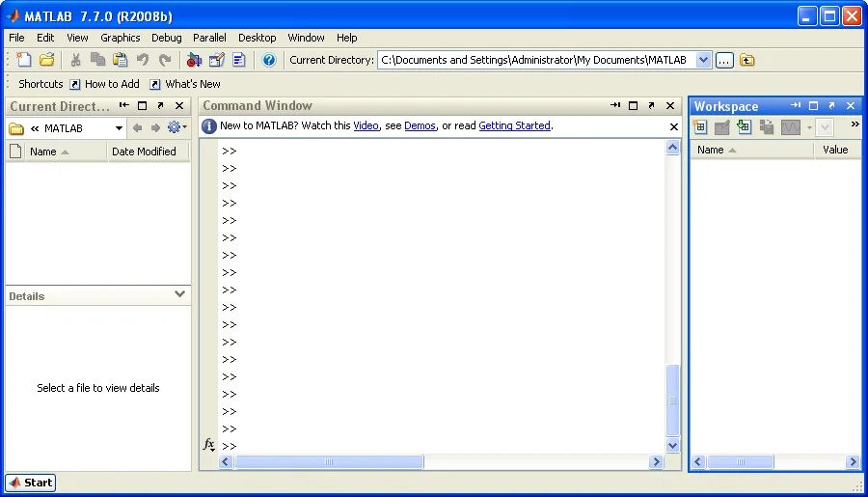Viewport: 868px width, 497px height.
Task: Expand the MATLAB folder path dropdown
Action: (119, 128)
